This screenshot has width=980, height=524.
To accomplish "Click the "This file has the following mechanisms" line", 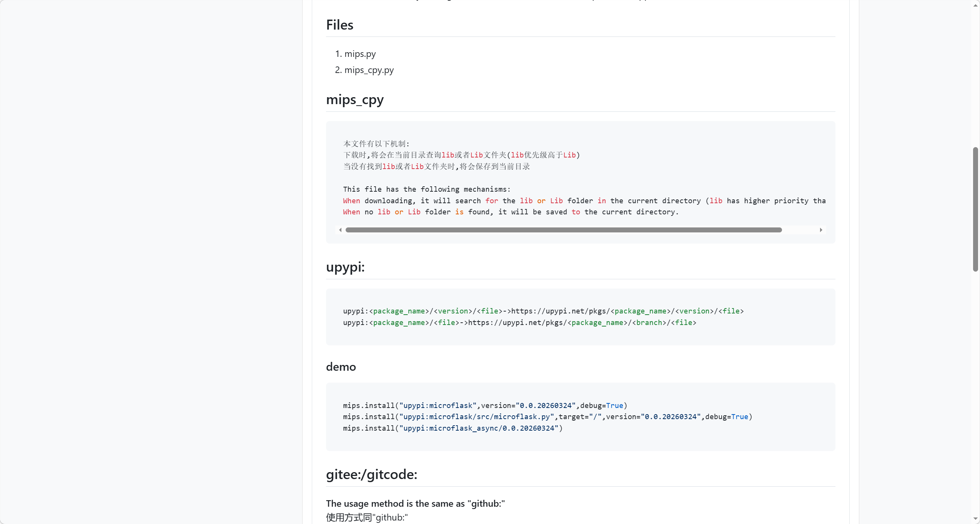I will (x=426, y=189).
